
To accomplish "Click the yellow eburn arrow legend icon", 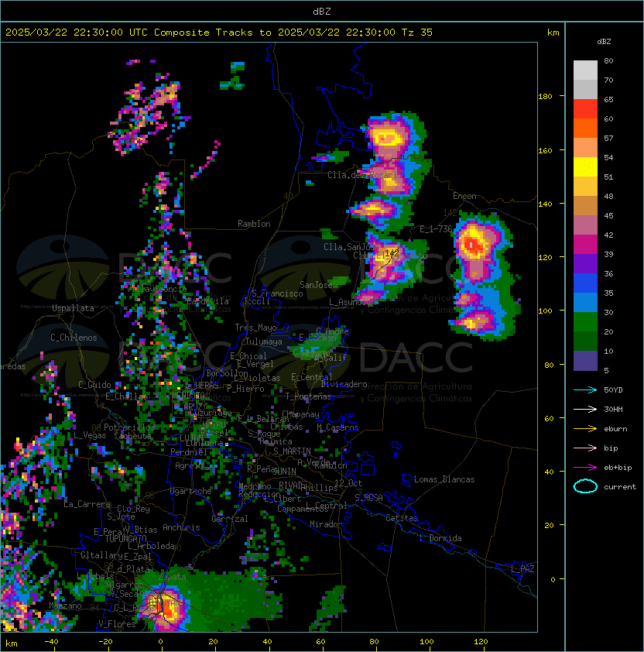I will (585, 429).
